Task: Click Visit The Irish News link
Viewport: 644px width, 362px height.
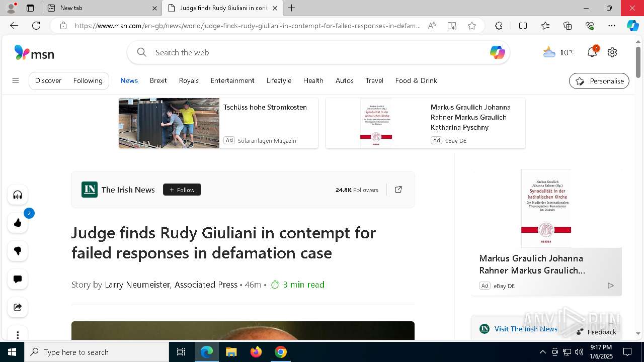Action: tap(526, 329)
